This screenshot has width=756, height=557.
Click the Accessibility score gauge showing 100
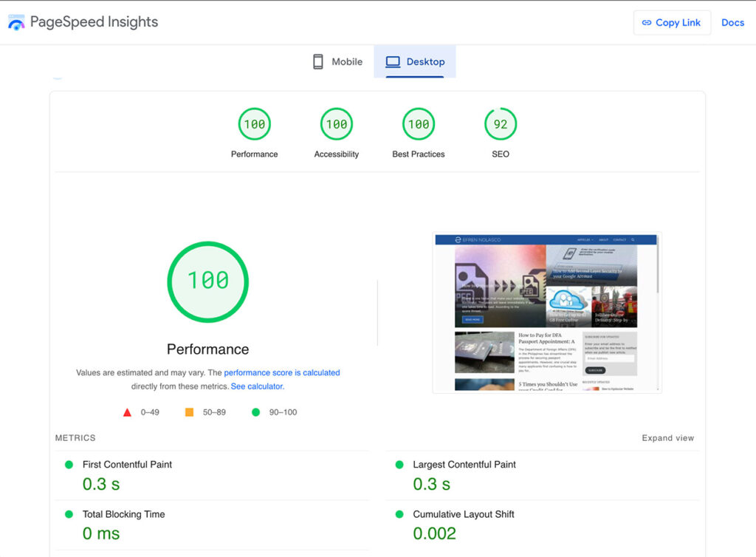click(336, 124)
